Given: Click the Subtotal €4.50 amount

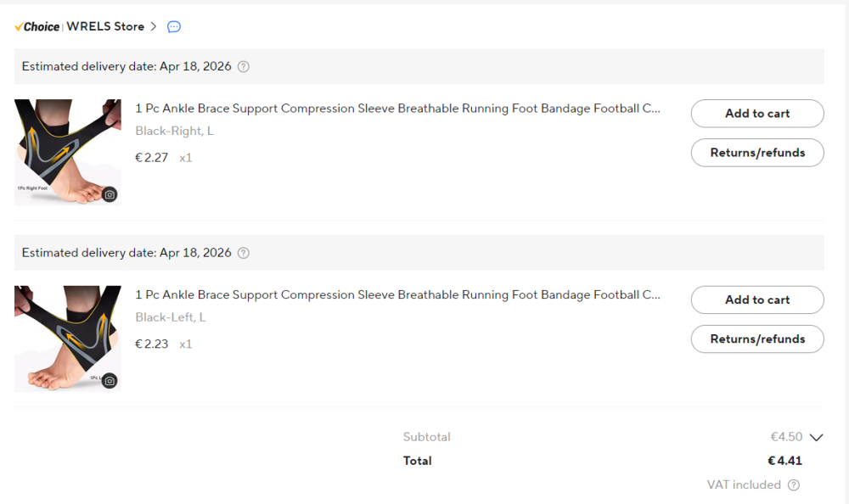Looking at the screenshot, I should pos(786,437).
